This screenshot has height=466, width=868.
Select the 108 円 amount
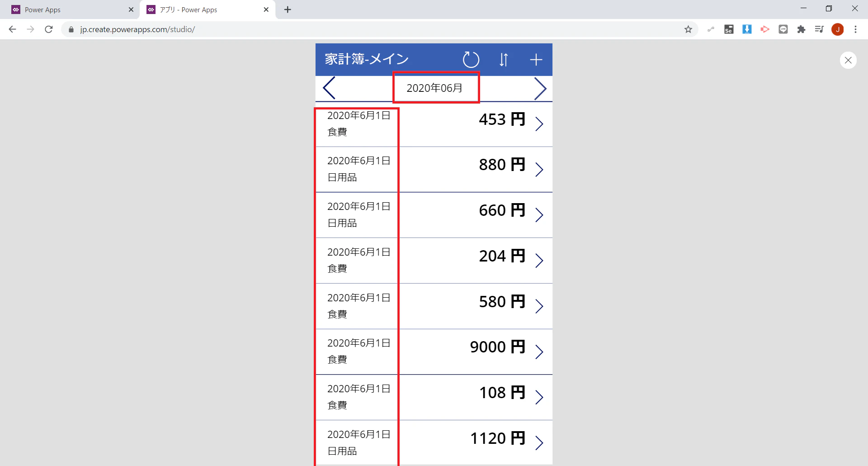[502, 393]
